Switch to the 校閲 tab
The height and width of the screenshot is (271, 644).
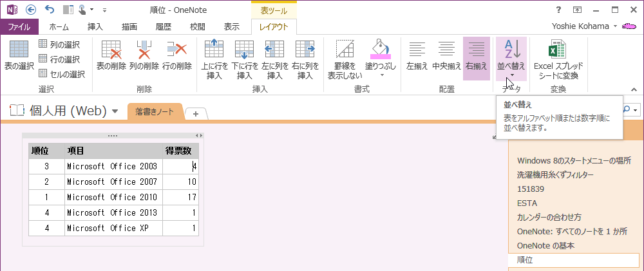pyautogui.click(x=198, y=27)
